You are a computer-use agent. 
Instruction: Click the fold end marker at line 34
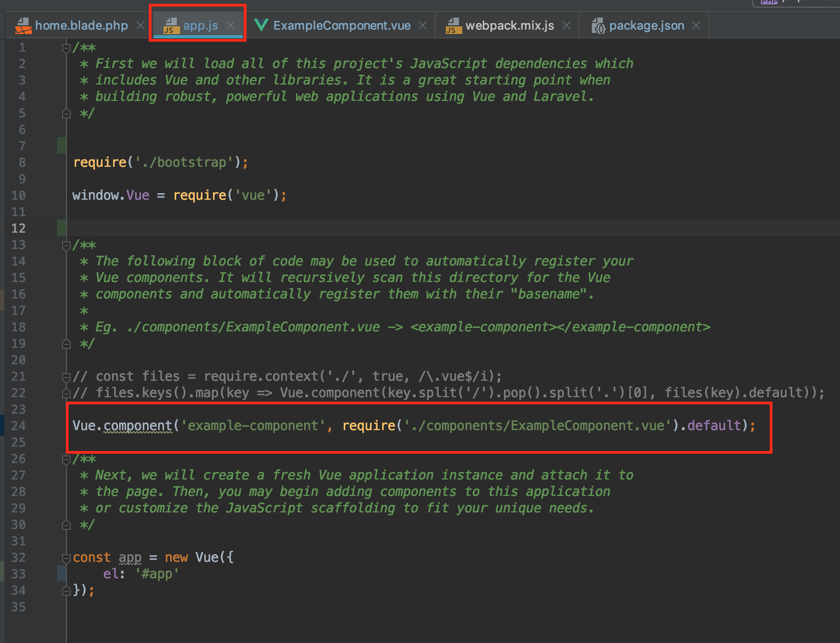[66, 591]
